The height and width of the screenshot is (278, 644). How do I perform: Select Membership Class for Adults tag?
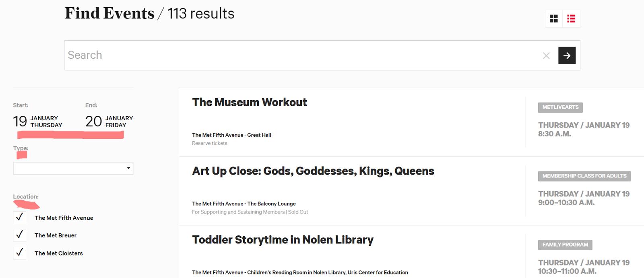(584, 176)
